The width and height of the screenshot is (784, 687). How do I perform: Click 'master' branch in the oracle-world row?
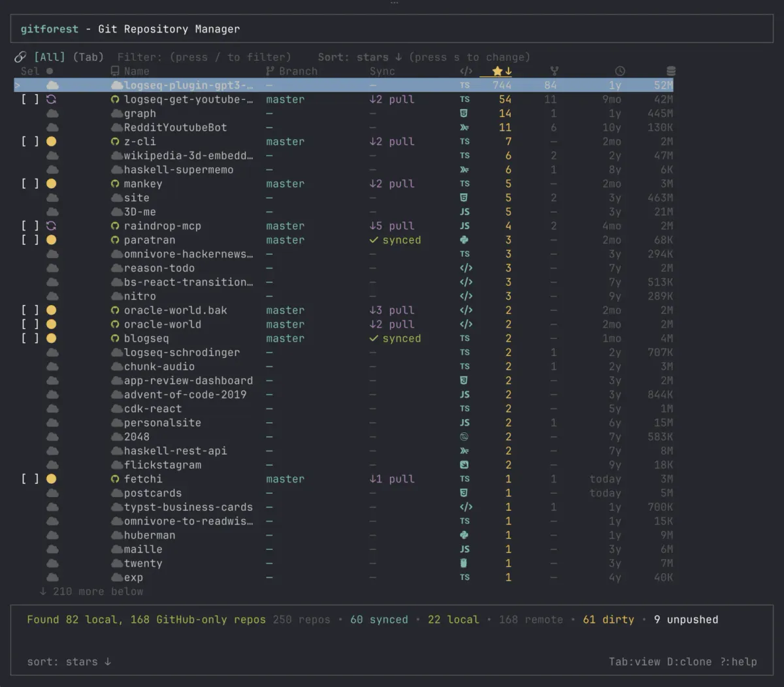(x=285, y=324)
